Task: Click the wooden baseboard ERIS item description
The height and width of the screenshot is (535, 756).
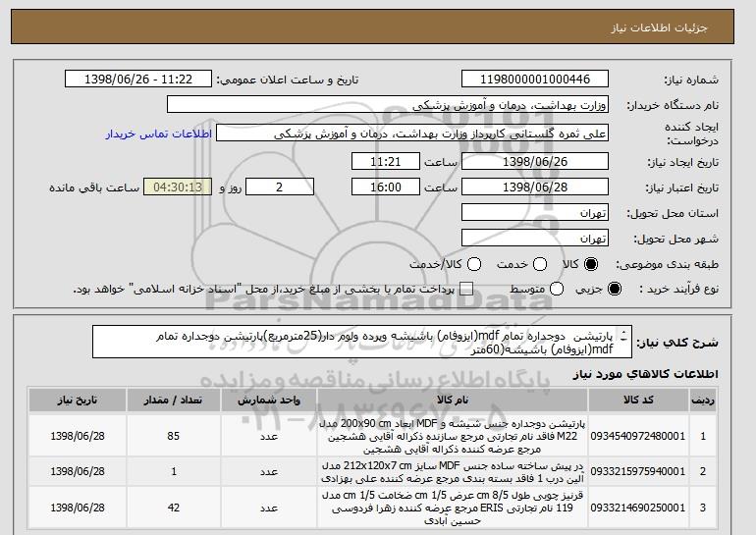Action: click(453, 508)
